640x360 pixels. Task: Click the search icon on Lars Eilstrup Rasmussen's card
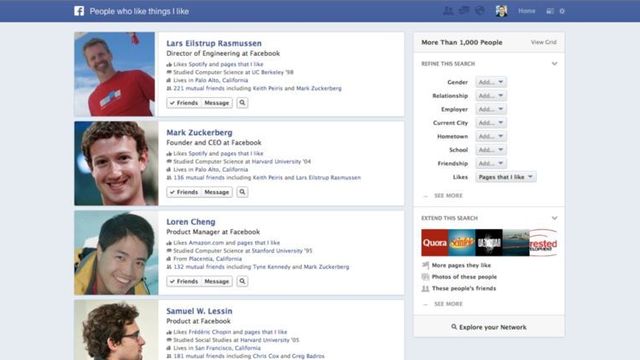pyautogui.click(x=242, y=103)
